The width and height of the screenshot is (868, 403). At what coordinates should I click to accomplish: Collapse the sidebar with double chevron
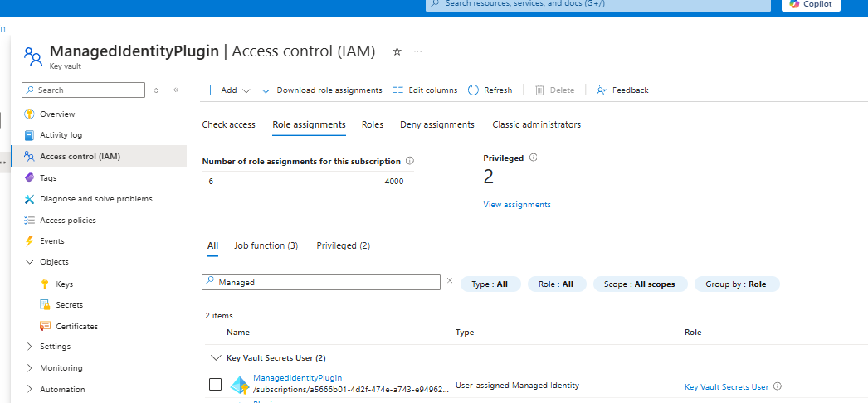tap(176, 90)
